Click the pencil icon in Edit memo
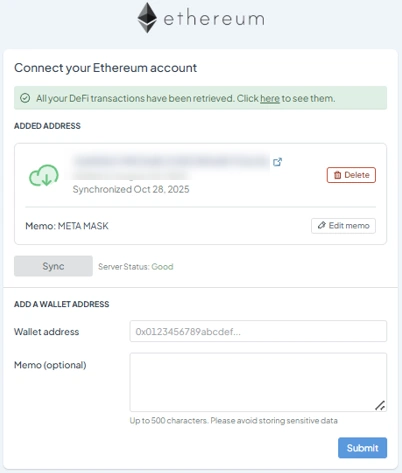The width and height of the screenshot is (402, 473). [321, 225]
